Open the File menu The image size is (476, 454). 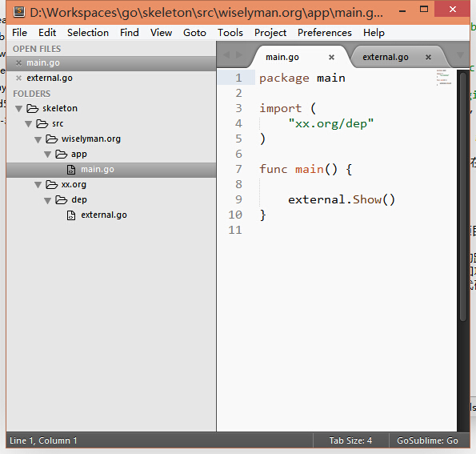20,33
